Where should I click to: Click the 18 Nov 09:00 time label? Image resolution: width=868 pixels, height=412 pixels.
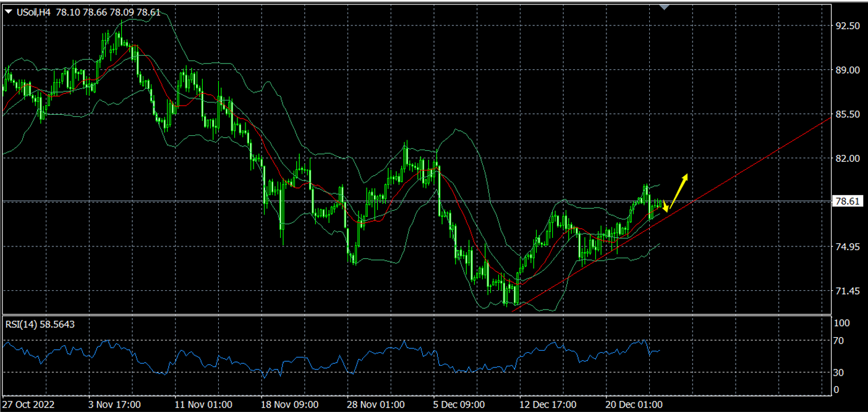point(288,405)
